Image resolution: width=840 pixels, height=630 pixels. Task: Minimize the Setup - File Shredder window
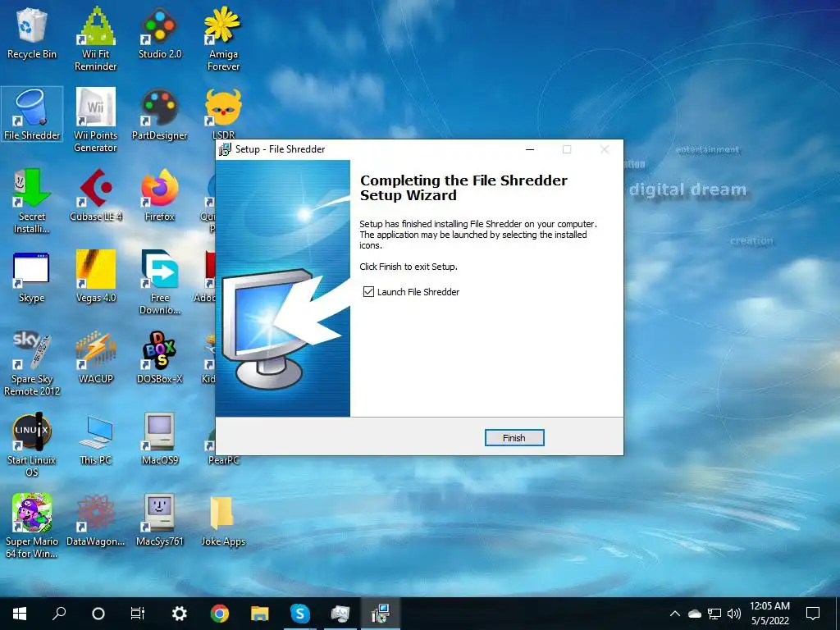pos(530,149)
